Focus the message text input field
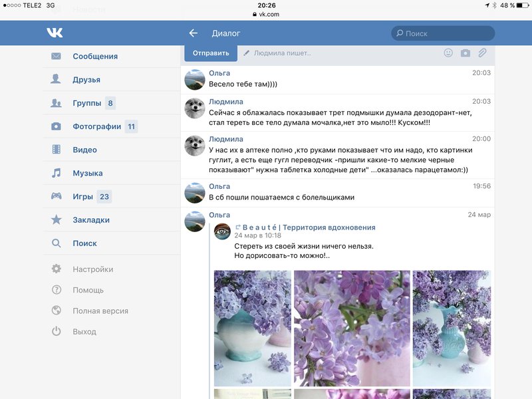Screen dimensions: 532x399 340,53
